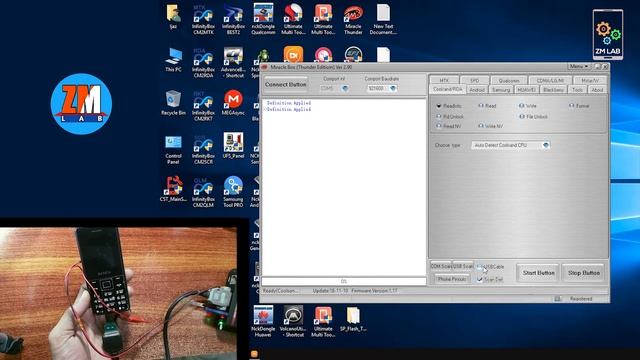Open the SP_Flash_T folder icon
The image size is (640, 360).
tap(353, 319)
